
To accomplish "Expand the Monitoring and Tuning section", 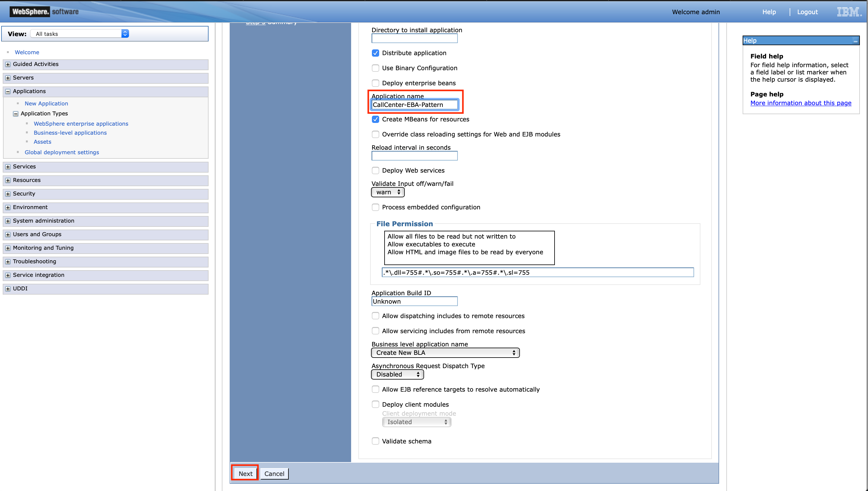I will click(8, 248).
